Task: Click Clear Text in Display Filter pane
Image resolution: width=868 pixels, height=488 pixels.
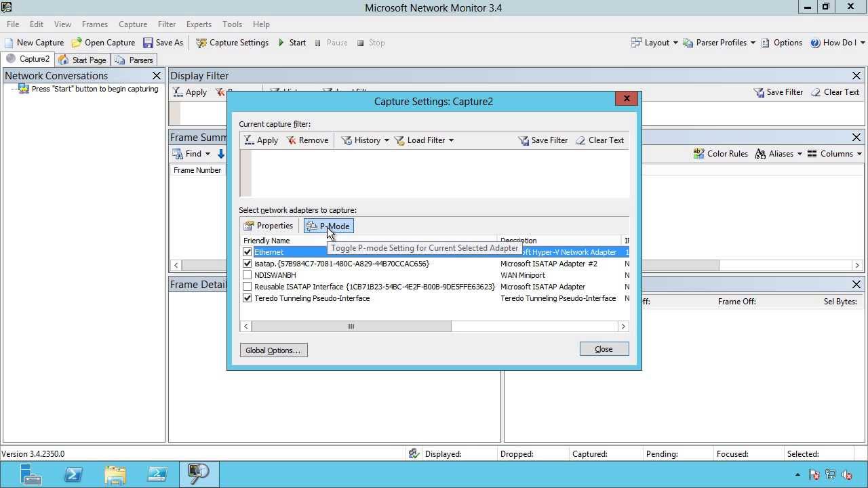Action: pos(835,92)
